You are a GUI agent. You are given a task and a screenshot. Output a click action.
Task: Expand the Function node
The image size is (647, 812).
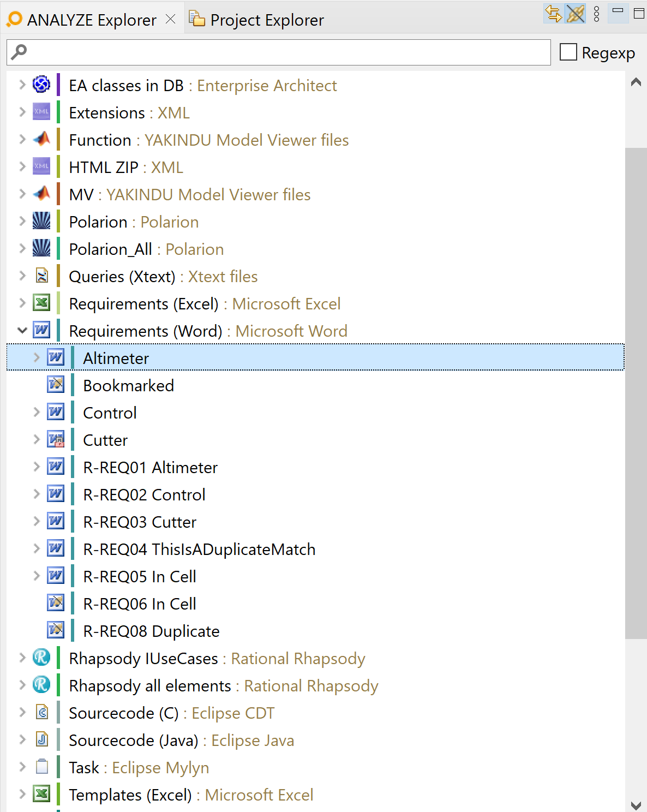click(x=22, y=139)
